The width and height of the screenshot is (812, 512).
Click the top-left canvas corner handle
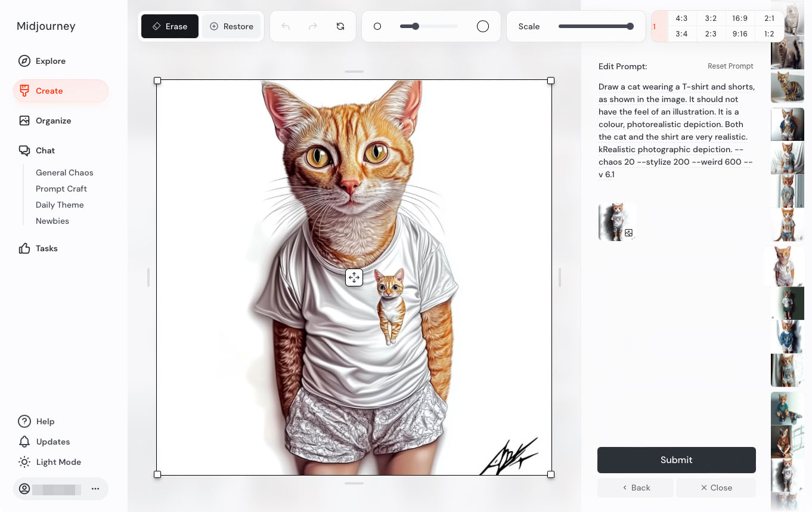pos(157,81)
